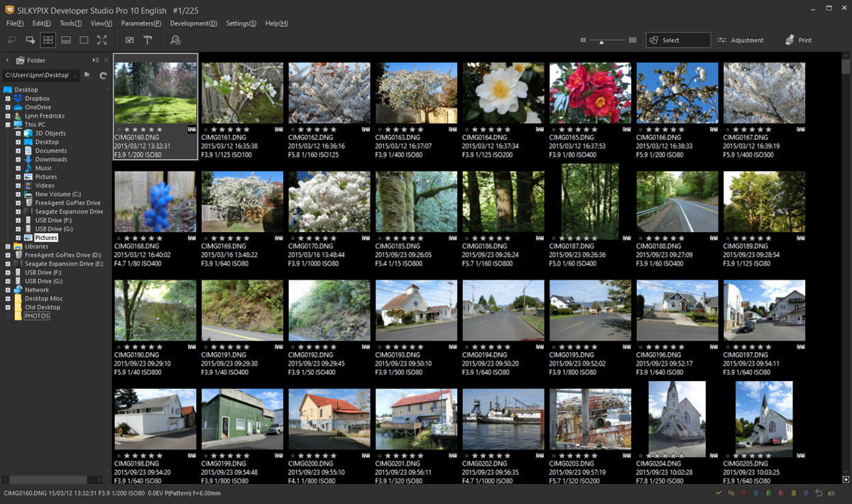Open the Folder panel options menu icon
This screenshot has width=852, height=504.
[96, 60]
